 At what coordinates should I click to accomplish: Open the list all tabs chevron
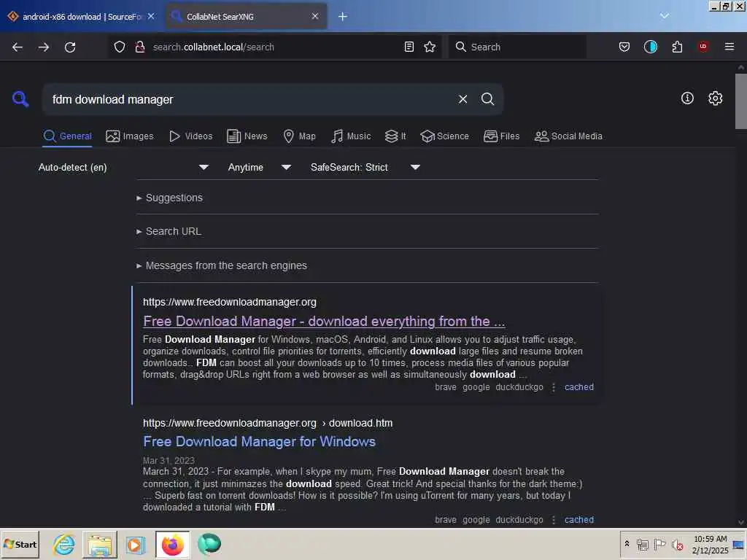[664, 16]
